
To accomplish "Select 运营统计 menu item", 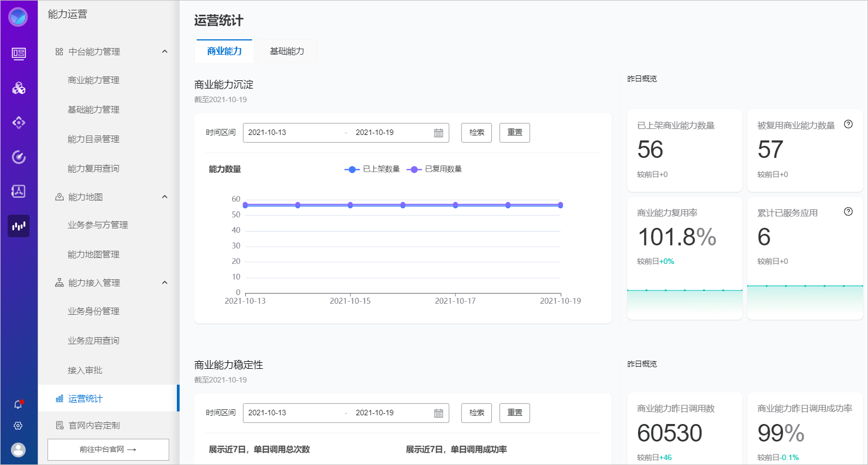I will coord(109,398).
